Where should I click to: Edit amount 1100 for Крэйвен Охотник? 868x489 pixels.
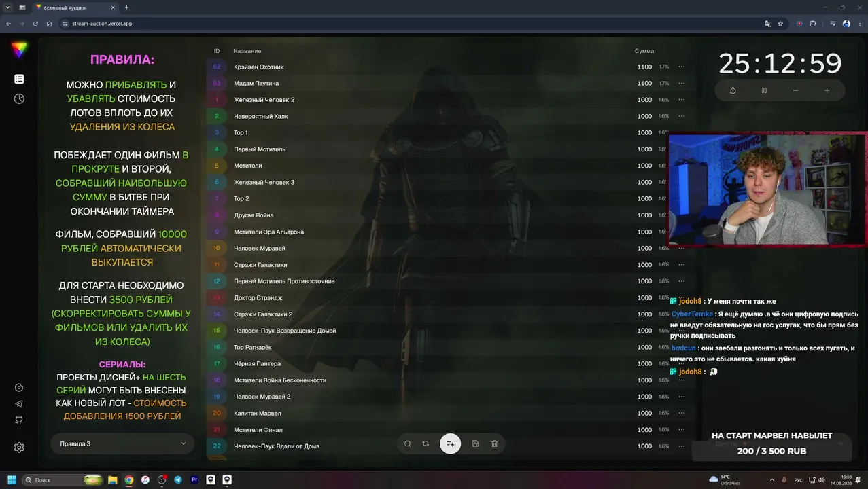tap(644, 67)
